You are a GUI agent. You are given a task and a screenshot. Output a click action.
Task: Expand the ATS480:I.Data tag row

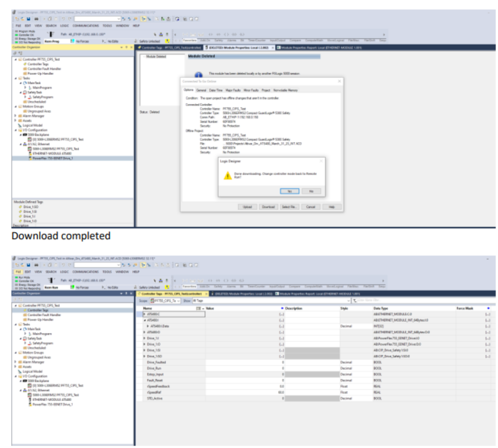click(x=148, y=326)
